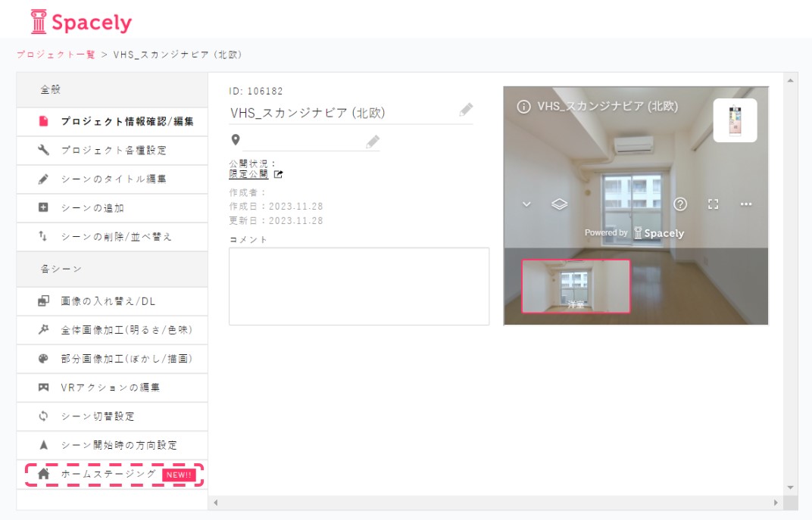812x520 pixels.
Task: Click the 更新日：2023.11.28 text
Action: pos(276,221)
